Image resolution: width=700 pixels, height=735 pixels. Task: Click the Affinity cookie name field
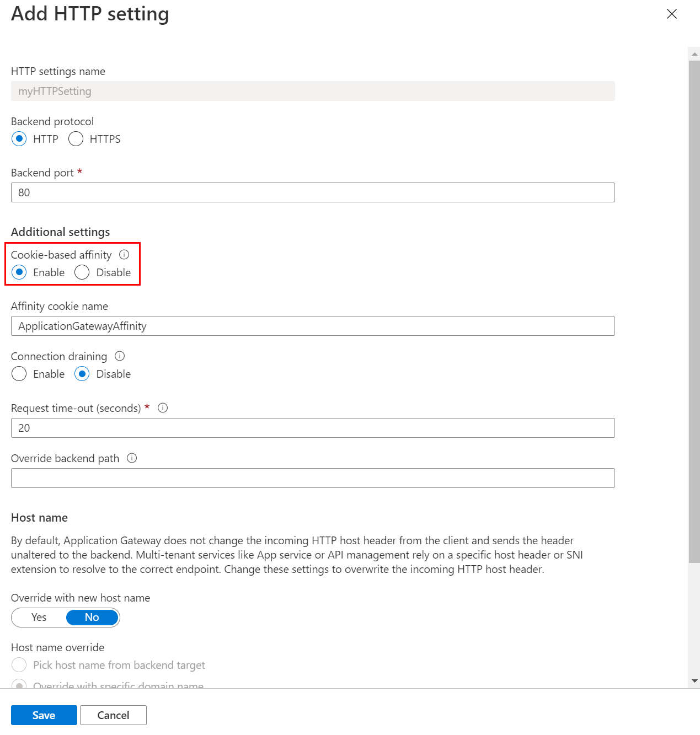[313, 326]
